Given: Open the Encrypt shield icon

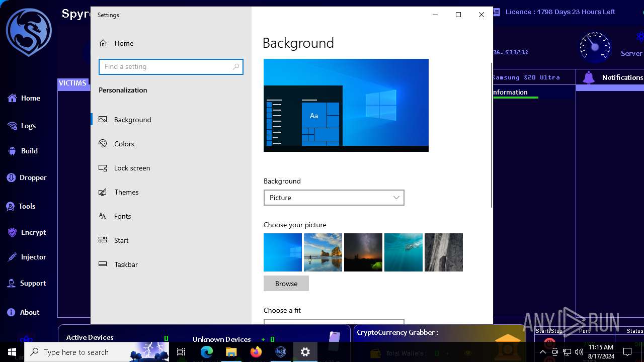Looking at the screenshot, I should click(x=12, y=232).
